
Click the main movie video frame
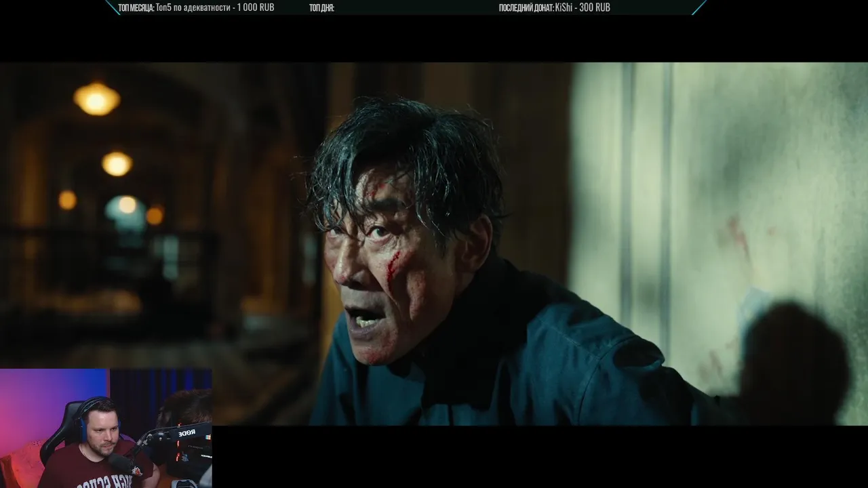coord(434,244)
